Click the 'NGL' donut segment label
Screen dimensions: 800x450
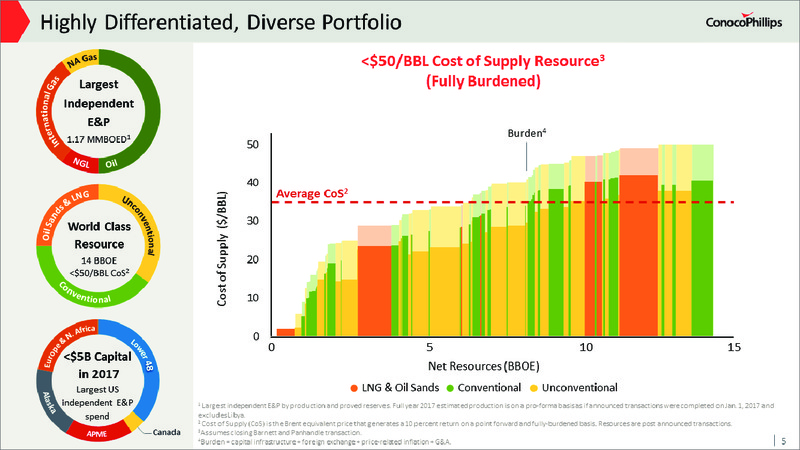click(x=81, y=163)
